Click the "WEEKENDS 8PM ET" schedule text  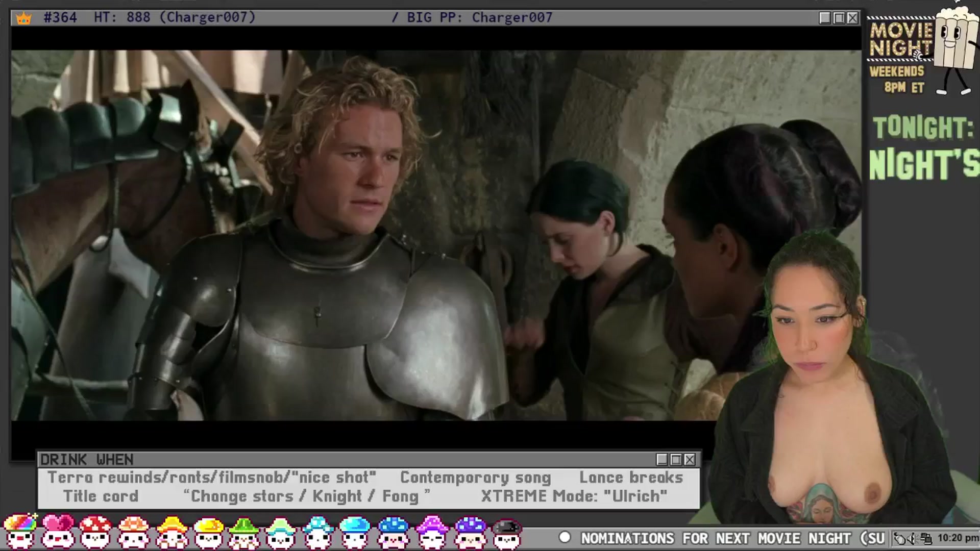897,79
